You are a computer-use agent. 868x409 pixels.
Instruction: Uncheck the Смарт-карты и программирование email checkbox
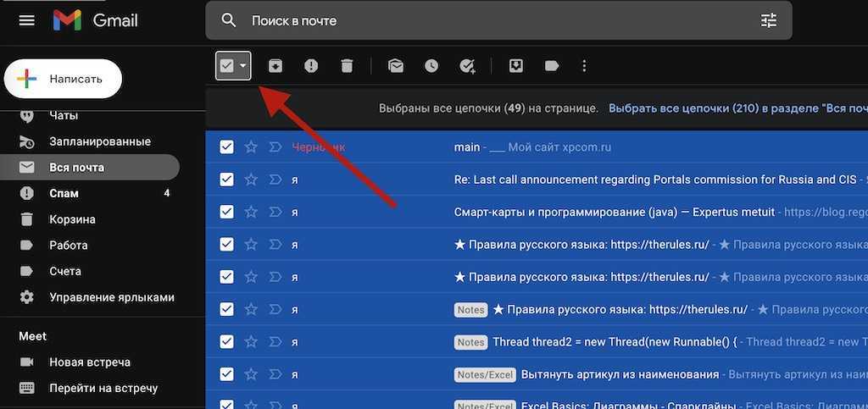226,212
